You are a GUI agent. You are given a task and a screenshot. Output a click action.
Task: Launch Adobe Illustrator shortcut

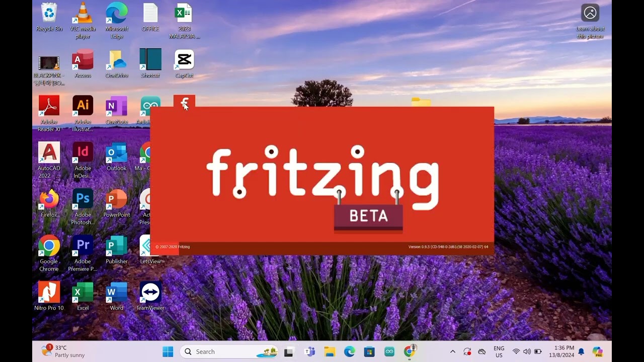pyautogui.click(x=83, y=114)
